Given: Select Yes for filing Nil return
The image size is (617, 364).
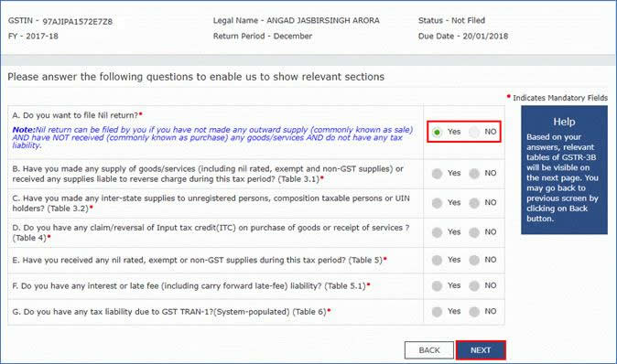Looking at the screenshot, I should pyautogui.click(x=437, y=132).
